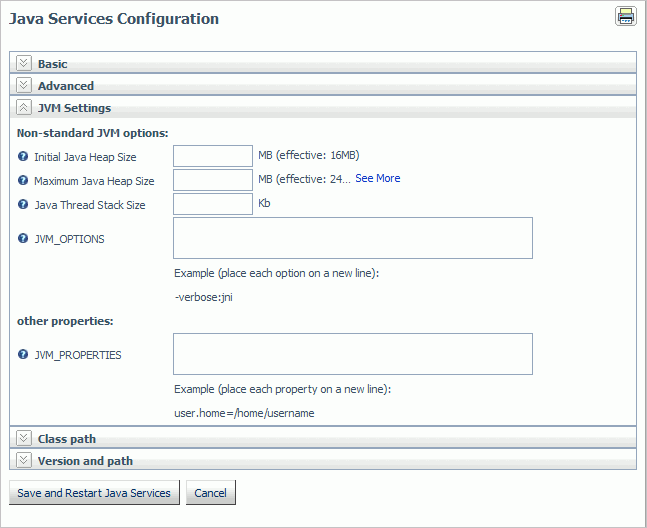This screenshot has width=647, height=528.
Task: Click the Java Thread Stack Size field
Action: (213, 204)
